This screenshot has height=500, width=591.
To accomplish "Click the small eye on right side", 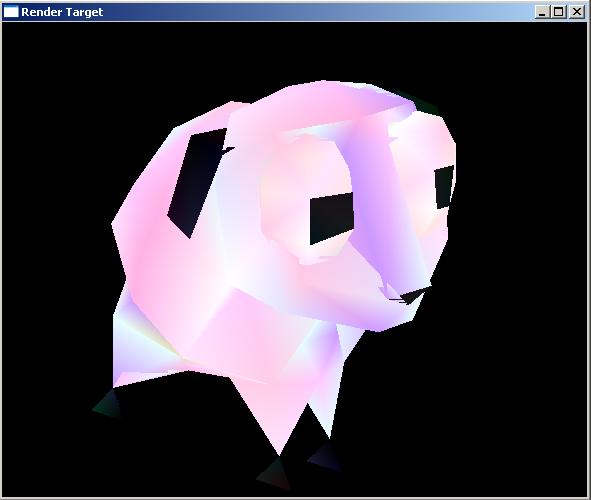I will [445, 187].
